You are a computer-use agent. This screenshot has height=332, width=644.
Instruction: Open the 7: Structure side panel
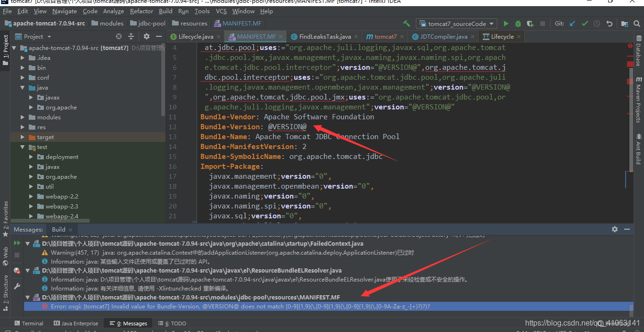click(x=5, y=293)
